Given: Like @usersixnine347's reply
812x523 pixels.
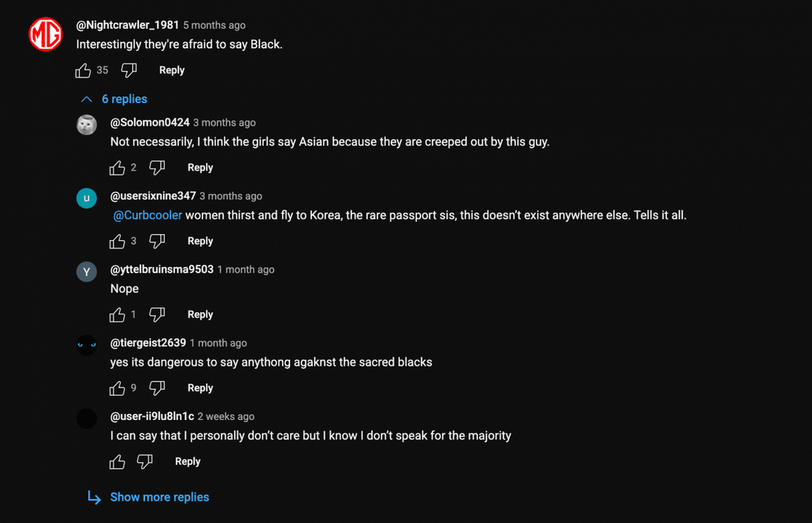Looking at the screenshot, I should pyautogui.click(x=117, y=241).
